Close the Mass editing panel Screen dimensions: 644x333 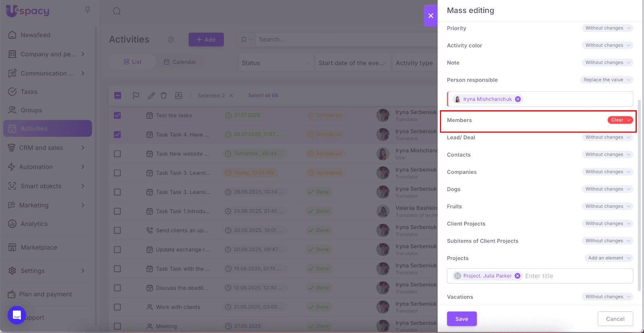coord(430,16)
